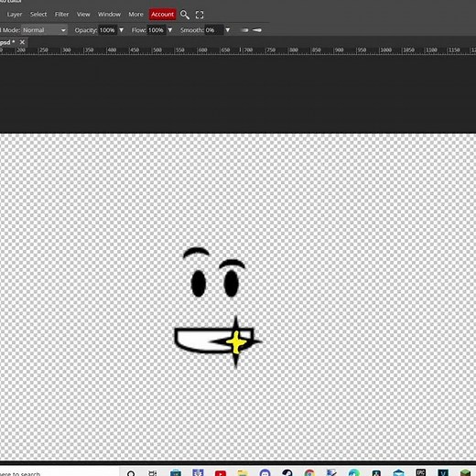Open Microsoft Store on taskbar
The width and height of the screenshot is (476, 476).
(176, 473)
